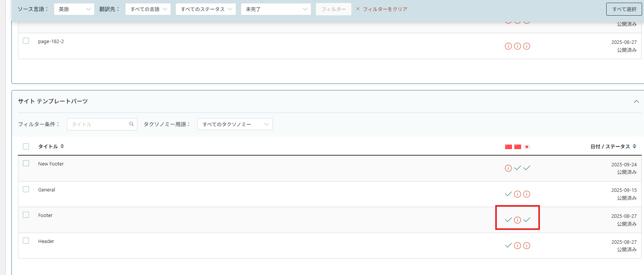Click the Footer row's needs-translation info icon
The height and width of the screenshot is (275, 644).
[x=517, y=220]
